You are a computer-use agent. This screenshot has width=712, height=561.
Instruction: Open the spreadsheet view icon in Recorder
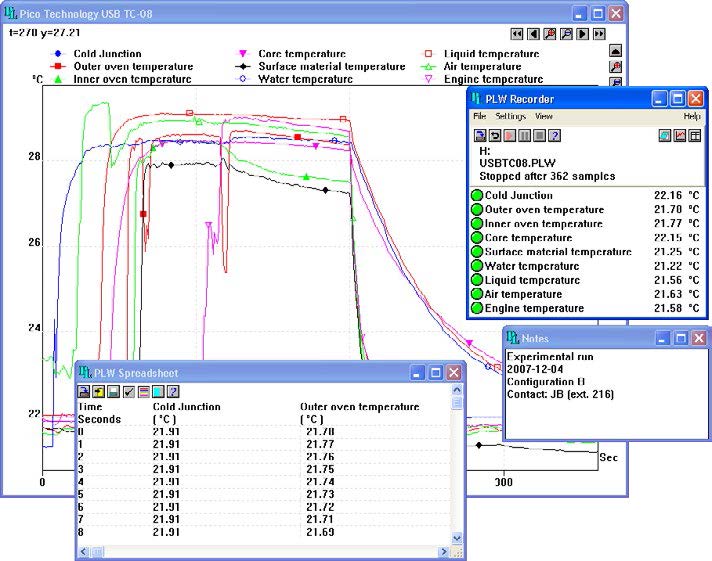coord(695,136)
